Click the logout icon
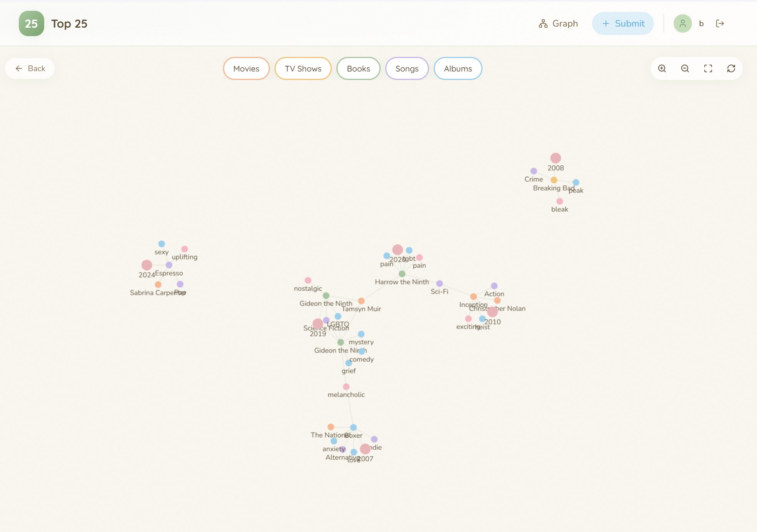This screenshot has width=757, height=532. 720,23
